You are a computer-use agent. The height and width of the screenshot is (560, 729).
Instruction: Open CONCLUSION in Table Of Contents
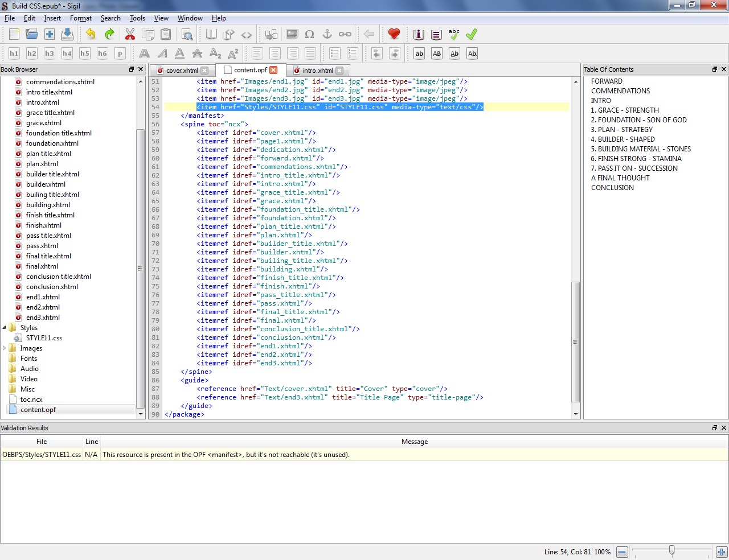pyautogui.click(x=612, y=188)
